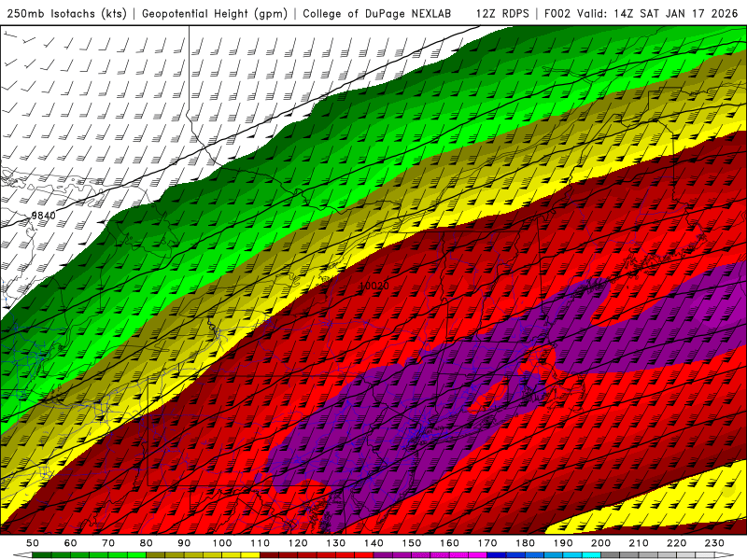Click the 130 value on the color scale
The image size is (747, 560).
click(336, 543)
